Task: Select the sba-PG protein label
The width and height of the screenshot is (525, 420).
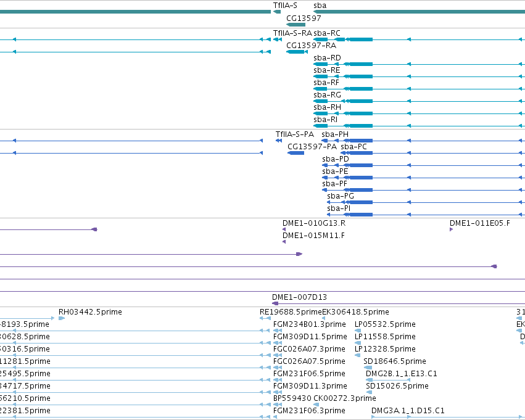Action: click(x=341, y=197)
